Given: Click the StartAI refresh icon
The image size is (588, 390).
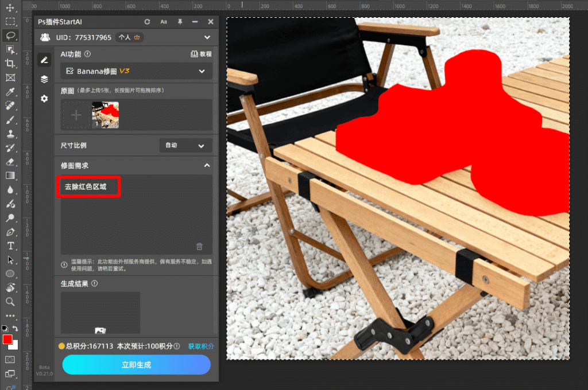Looking at the screenshot, I should click(x=148, y=22).
